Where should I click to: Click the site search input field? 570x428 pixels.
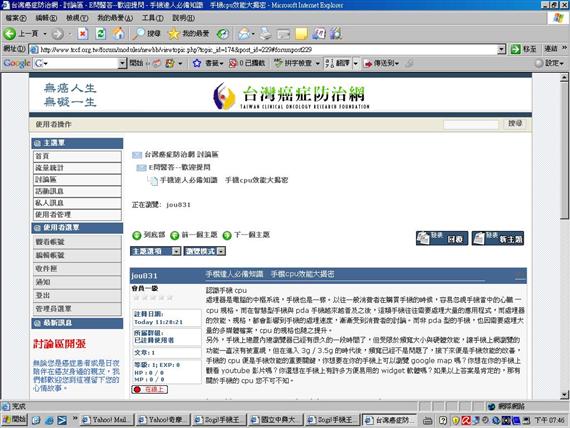tap(470, 124)
